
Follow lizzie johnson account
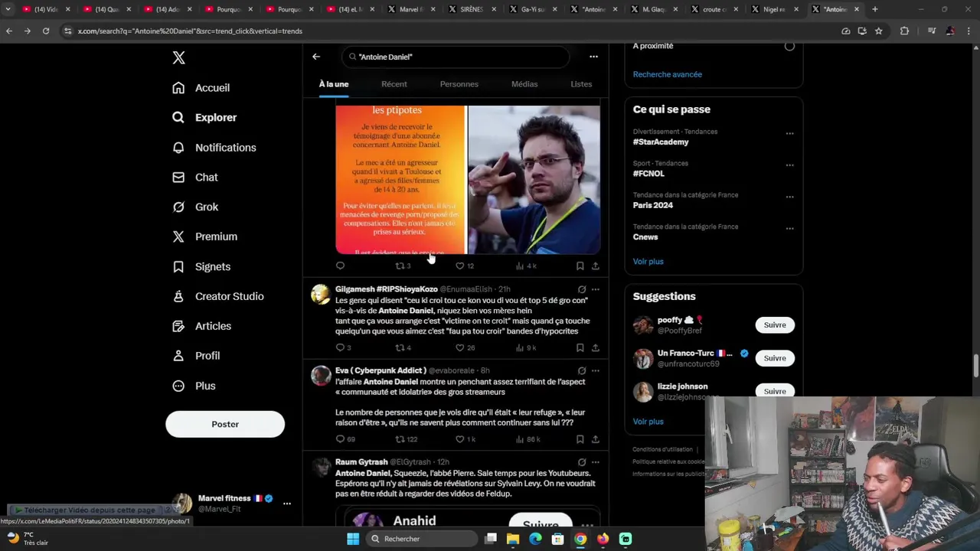tap(775, 391)
